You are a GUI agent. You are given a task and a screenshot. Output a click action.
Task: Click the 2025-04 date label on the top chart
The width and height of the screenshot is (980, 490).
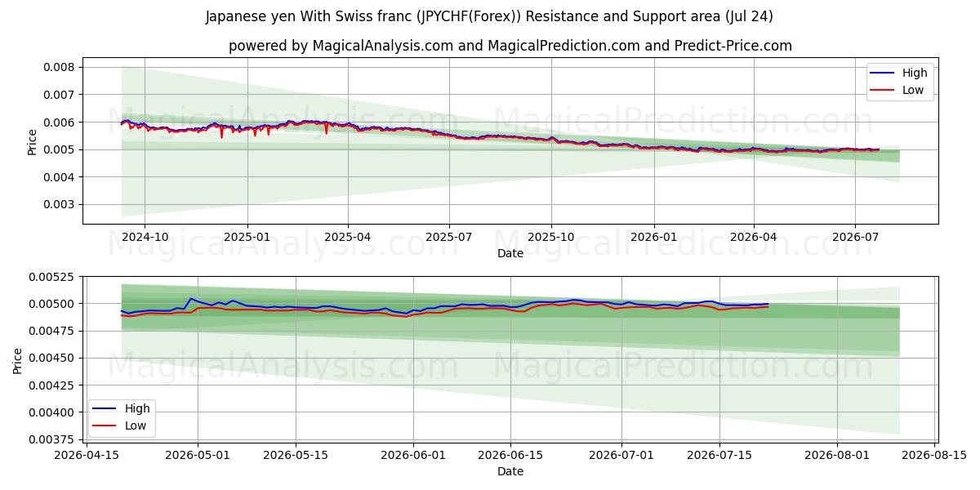[x=348, y=238]
